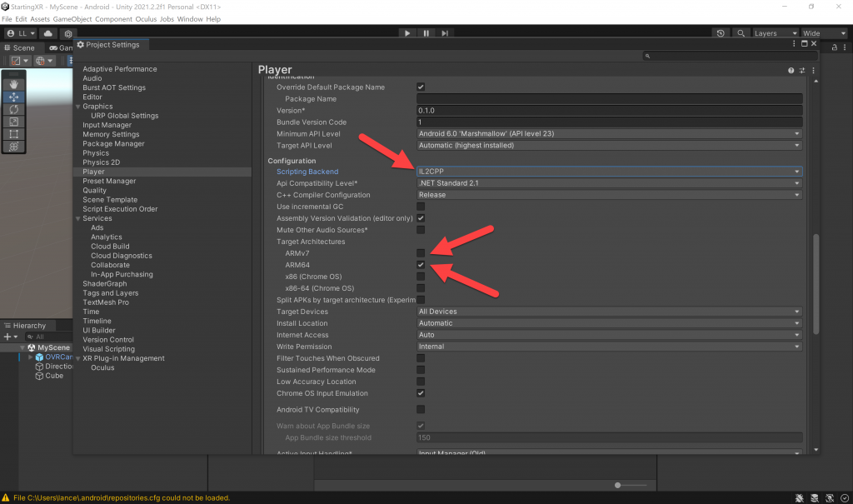Click the zoom slider handle at bottom
853x504 pixels.
tap(617, 485)
